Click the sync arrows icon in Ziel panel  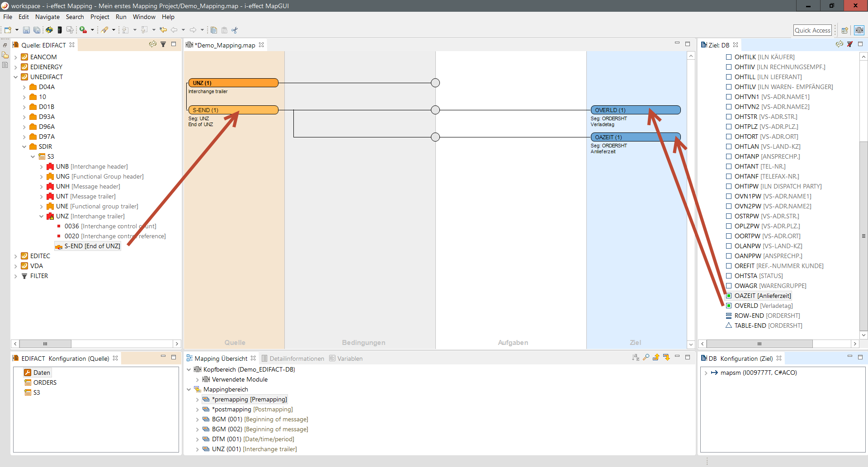click(x=839, y=44)
